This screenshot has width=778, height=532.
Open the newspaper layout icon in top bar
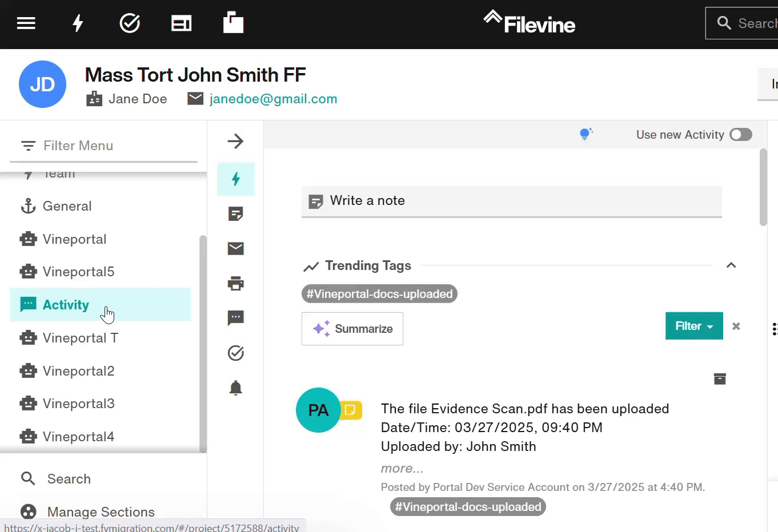point(181,23)
